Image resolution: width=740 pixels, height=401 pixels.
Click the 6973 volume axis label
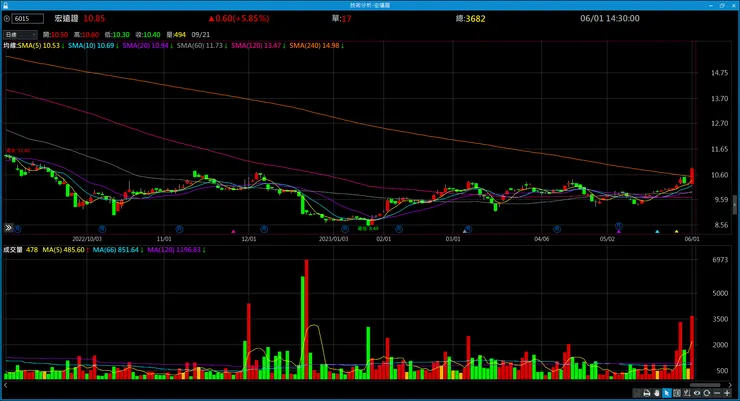[x=720, y=260]
